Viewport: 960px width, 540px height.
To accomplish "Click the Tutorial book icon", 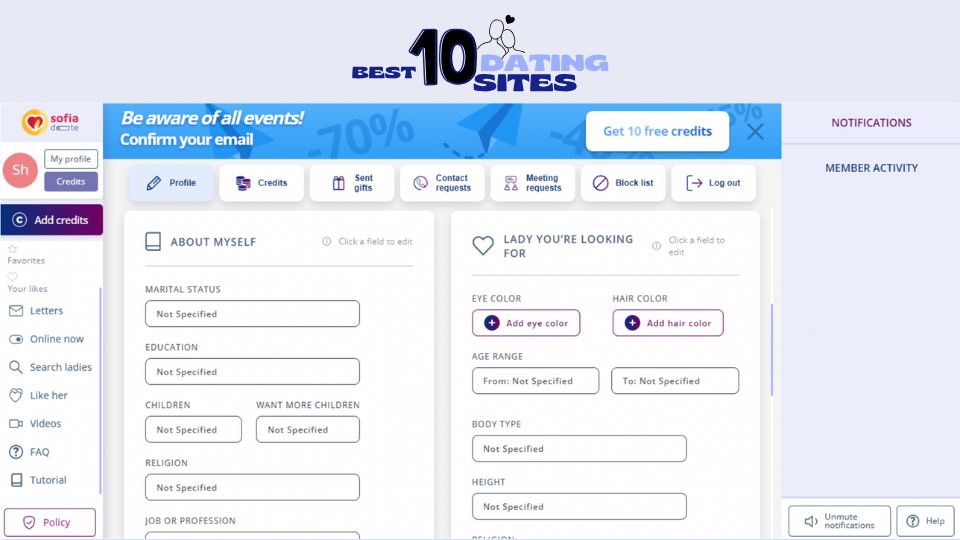I will click(16, 480).
